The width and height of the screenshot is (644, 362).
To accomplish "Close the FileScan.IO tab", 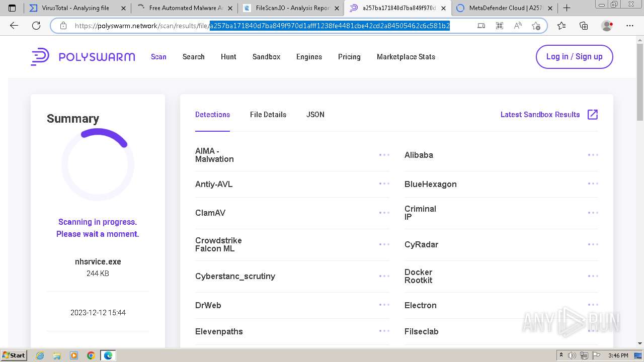I will tap(337, 8).
